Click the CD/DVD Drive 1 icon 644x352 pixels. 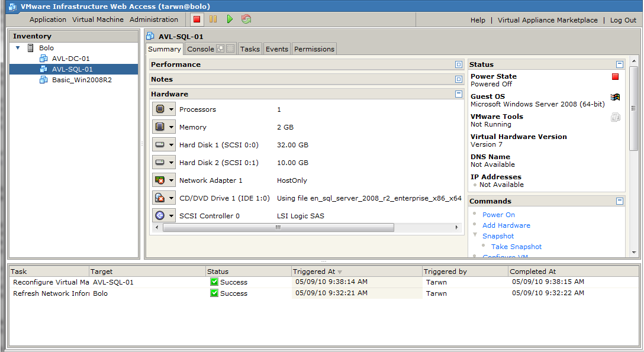(x=160, y=198)
